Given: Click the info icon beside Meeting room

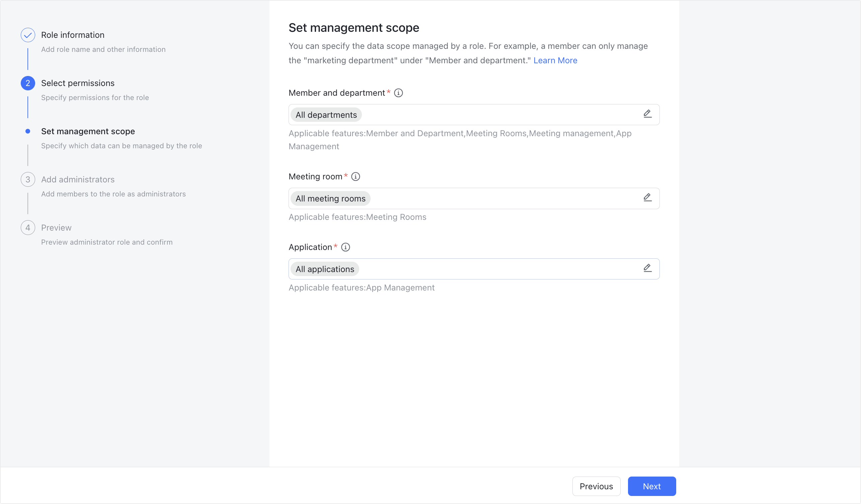Looking at the screenshot, I should (x=355, y=177).
